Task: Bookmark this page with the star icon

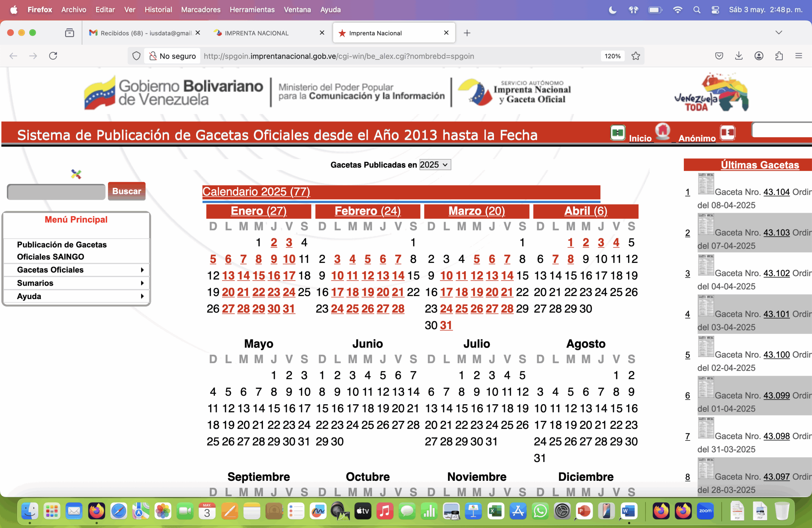Action: click(636, 56)
